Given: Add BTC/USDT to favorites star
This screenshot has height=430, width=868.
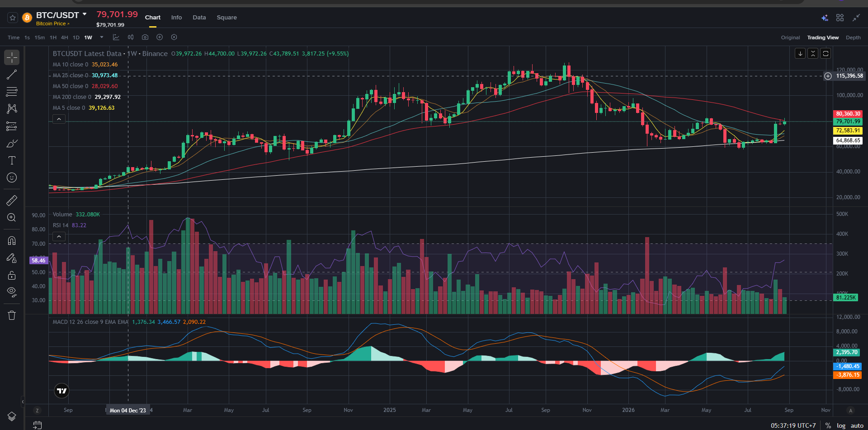Looking at the screenshot, I should click(13, 18).
